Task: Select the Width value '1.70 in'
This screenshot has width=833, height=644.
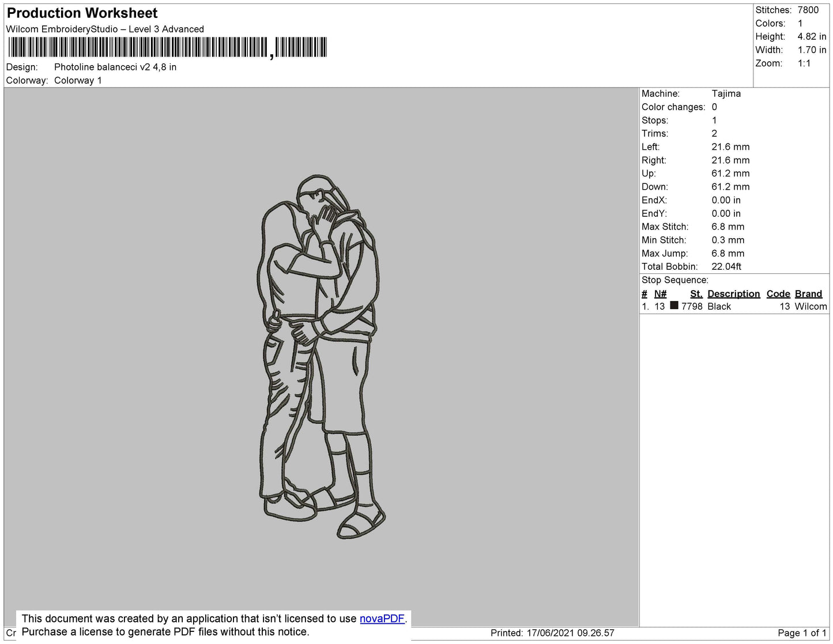Action: [812, 50]
